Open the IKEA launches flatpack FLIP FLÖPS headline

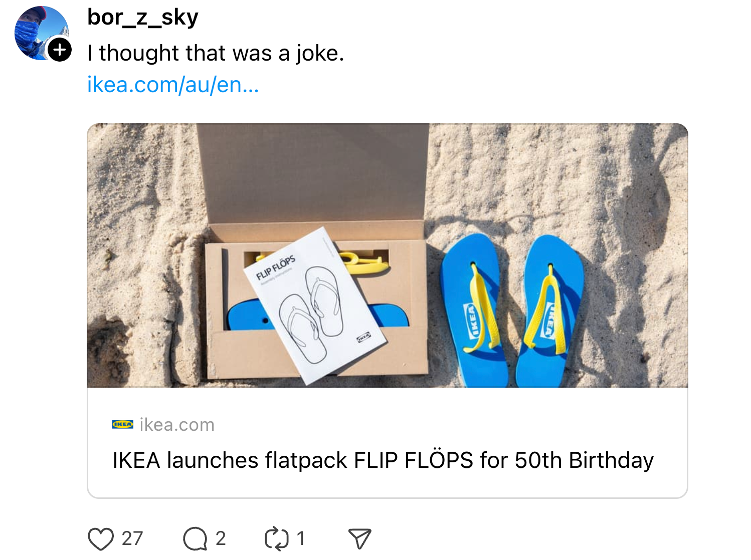point(383,460)
